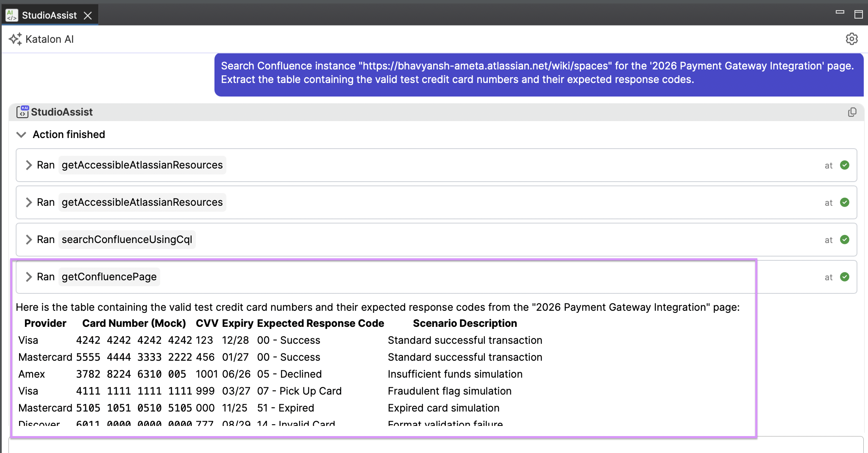
Task: Copy the StudioAssist response with copy icon
Action: [852, 112]
